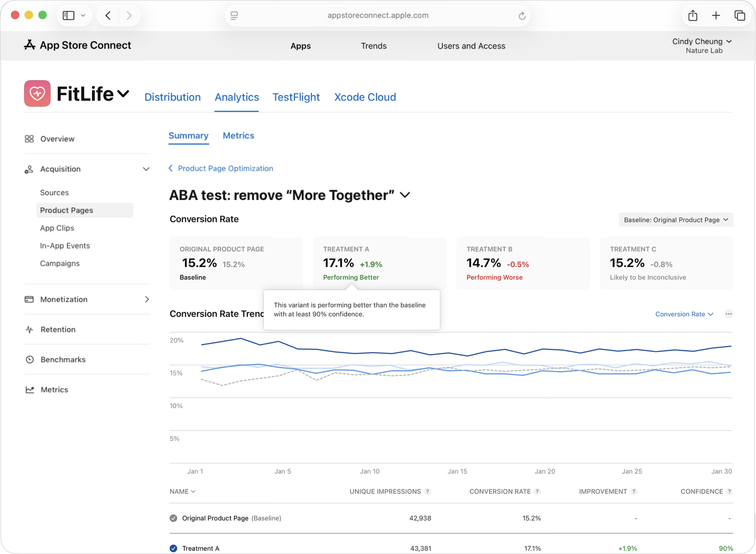Open Benchmarks in the sidebar
The width and height of the screenshot is (756, 554).
(x=63, y=360)
